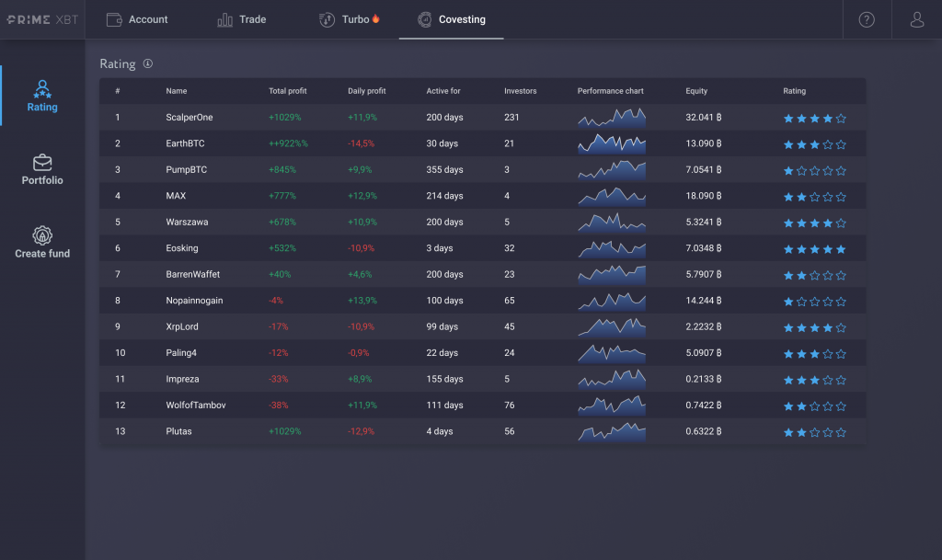Screen dimensions: 942x560
Task: Click the Create fund gear icon
Action: click(x=42, y=235)
